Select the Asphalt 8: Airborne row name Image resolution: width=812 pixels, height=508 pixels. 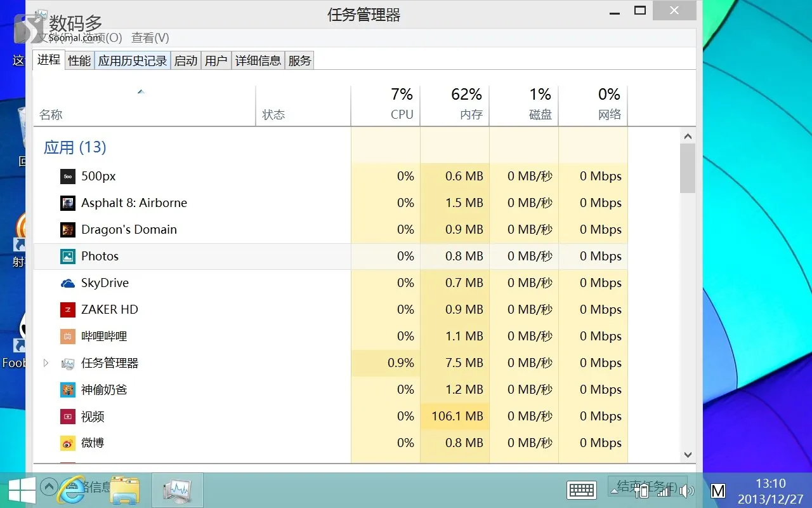134,203
